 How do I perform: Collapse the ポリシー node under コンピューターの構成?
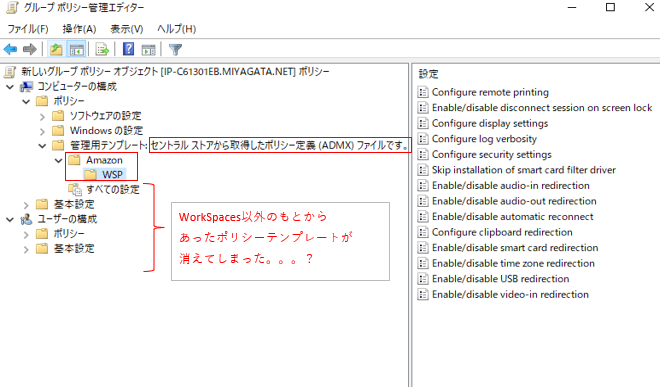tap(26, 101)
